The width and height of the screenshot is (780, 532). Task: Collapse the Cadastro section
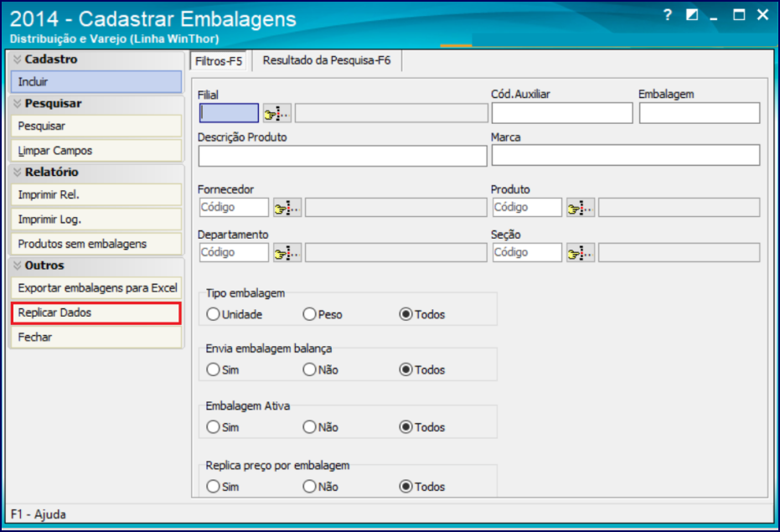point(18,59)
